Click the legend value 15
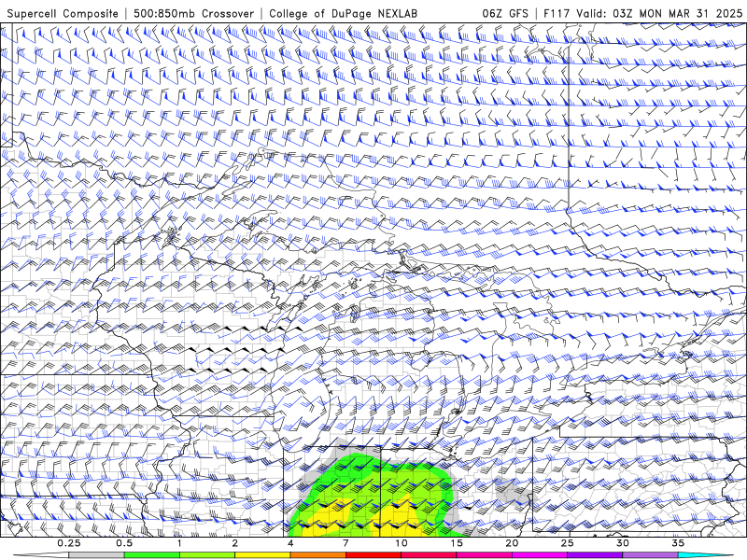 [x=457, y=543]
